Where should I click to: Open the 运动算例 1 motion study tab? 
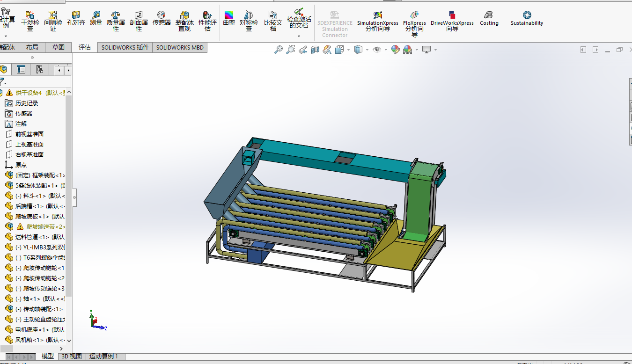[103, 357]
